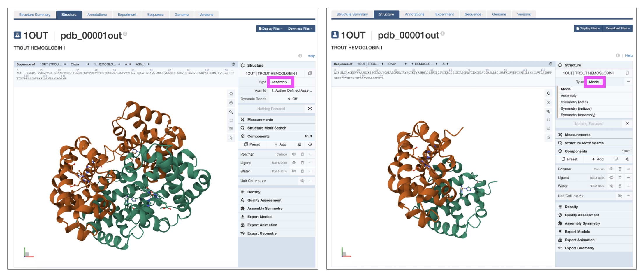Click the Type Assembly field in left panel
Screen dimensions: 644x276
point(280,82)
